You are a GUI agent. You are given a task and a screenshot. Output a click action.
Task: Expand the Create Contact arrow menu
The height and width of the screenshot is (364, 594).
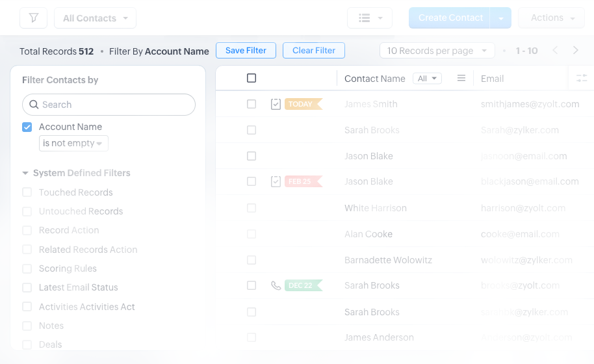click(x=501, y=18)
